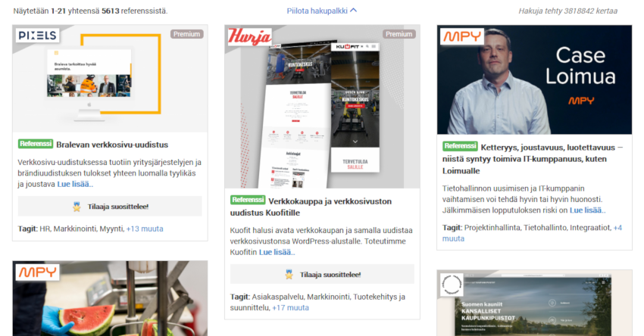Click Lue lisää in Loimua description
Screen dimensions: 644x336
tap(587, 210)
